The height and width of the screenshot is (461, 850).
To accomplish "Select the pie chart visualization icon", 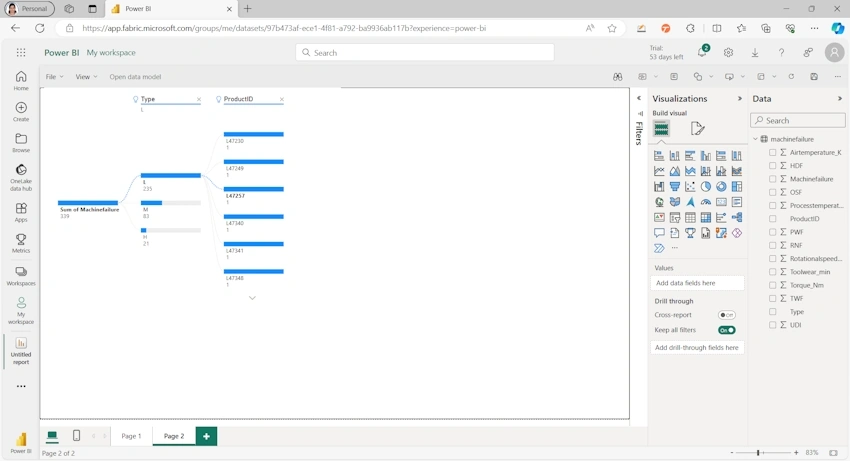I will tap(705, 187).
